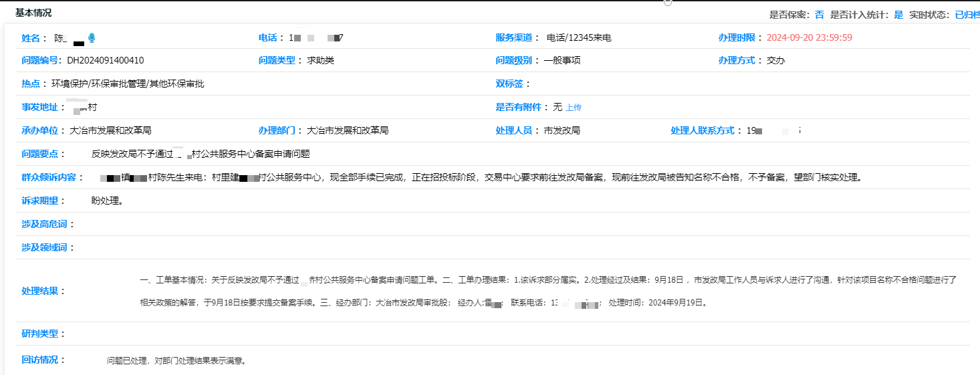
Task: Click the 市发改局 handler value
Action: [562, 130]
